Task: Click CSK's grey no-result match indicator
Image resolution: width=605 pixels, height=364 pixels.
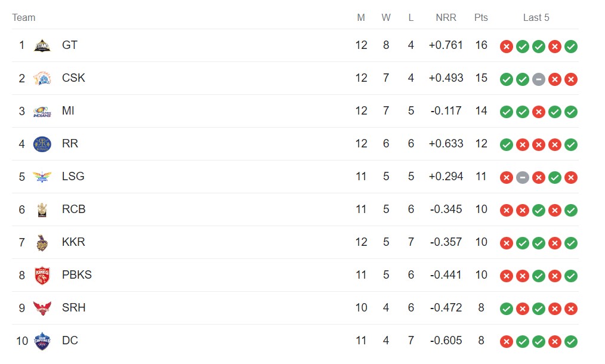Action: 538,79
